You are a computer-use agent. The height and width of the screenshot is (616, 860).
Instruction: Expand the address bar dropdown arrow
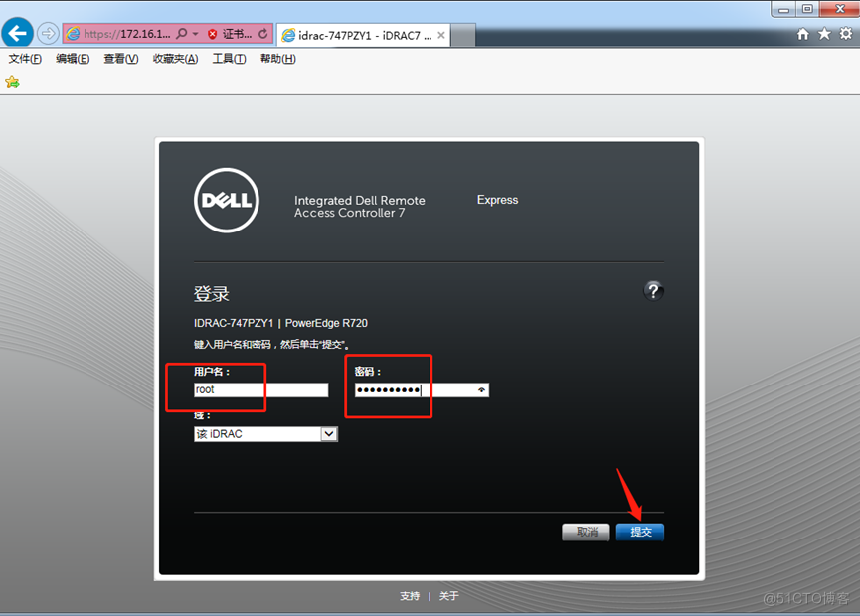tap(195, 34)
